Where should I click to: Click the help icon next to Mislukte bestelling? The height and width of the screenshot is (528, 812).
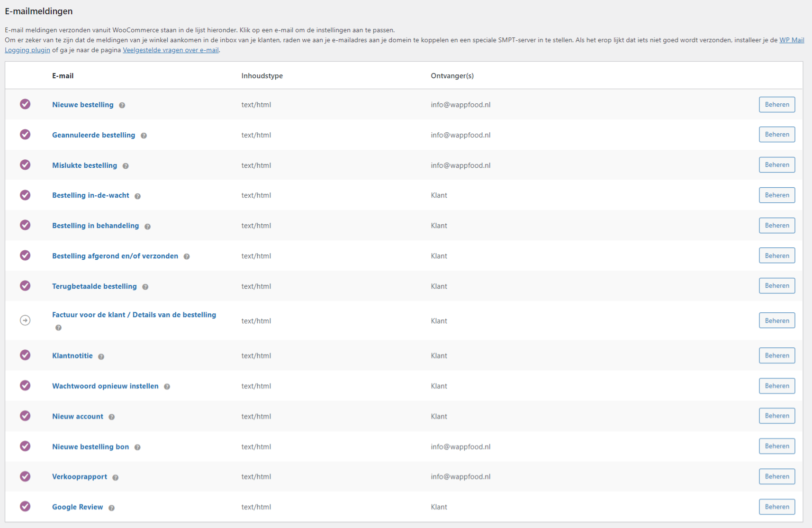pos(126,166)
